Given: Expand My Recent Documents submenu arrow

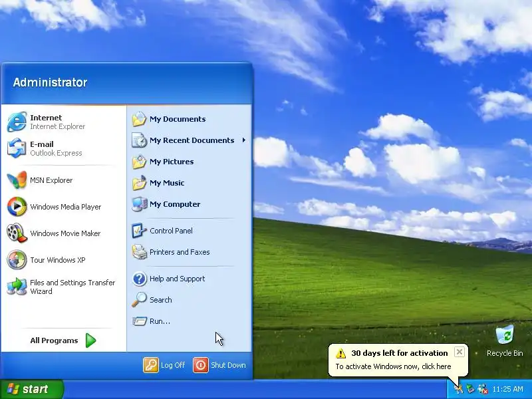Looking at the screenshot, I should [243, 140].
